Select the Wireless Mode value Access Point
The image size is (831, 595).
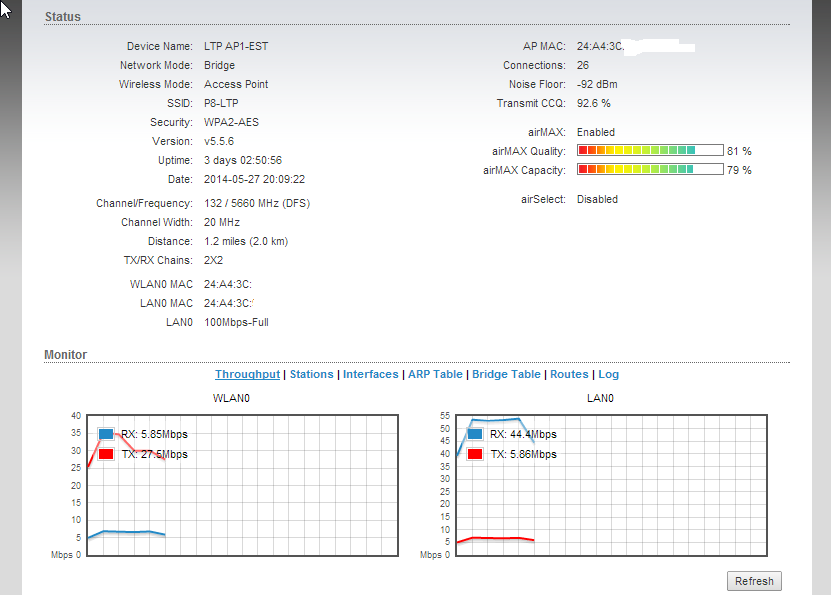[x=236, y=84]
